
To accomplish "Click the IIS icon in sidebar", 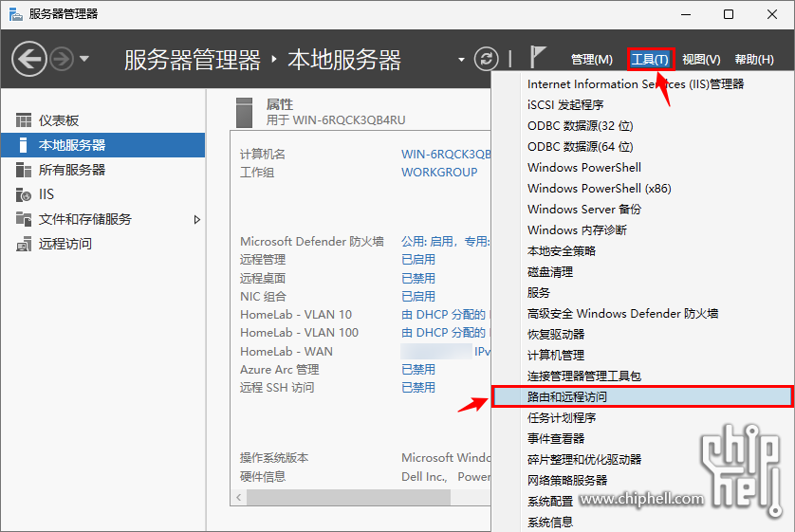I will click(x=24, y=194).
